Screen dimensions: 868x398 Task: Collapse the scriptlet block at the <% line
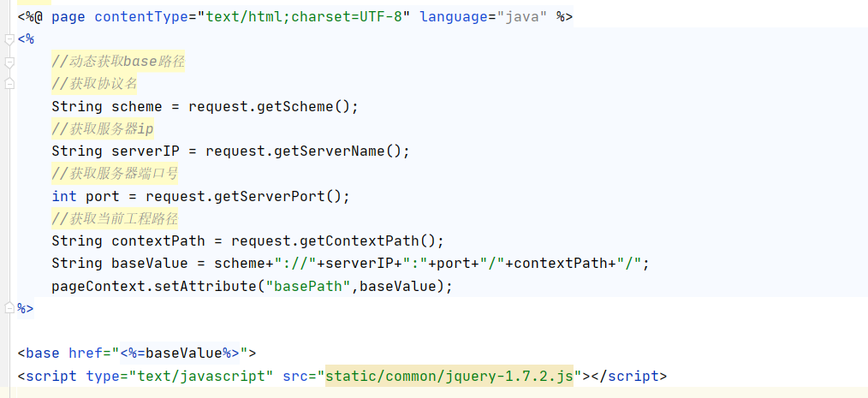tap(9, 40)
